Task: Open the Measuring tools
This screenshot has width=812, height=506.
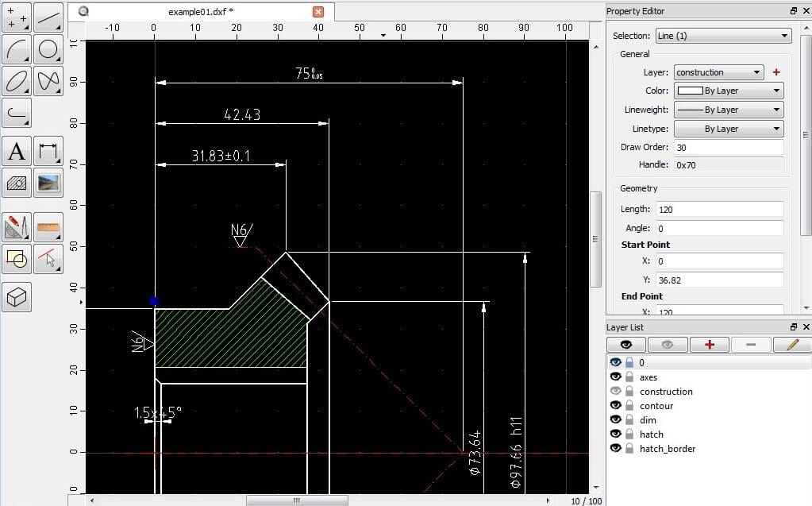Action: (48, 227)
